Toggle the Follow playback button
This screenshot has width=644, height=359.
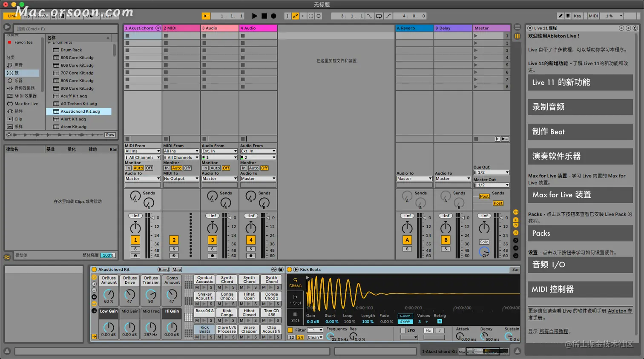[206, 16]
